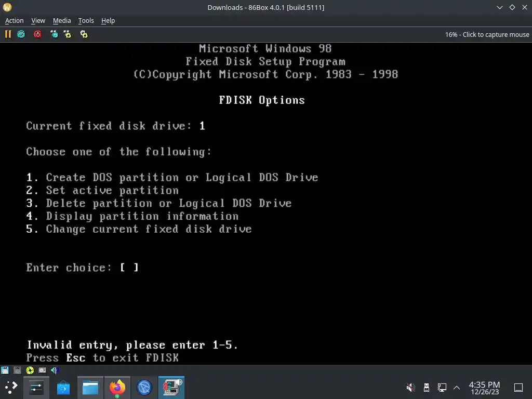Open the blue globe browser taskbar icon
The width and height of the screenshot is (532, 399).
pyautogui.click(x=144, y=388)
